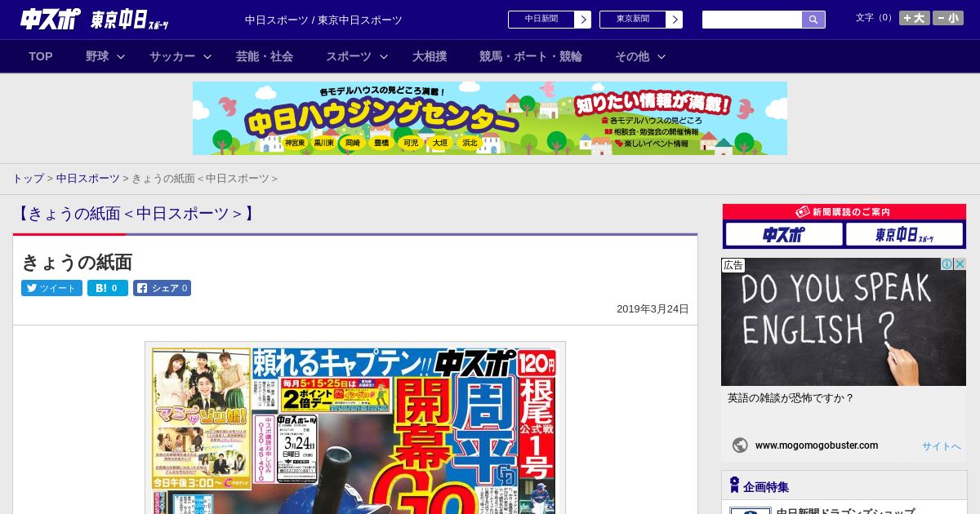Increase font size with ＋大 button
Screen dimensions: 980x514
click(915, 18)
